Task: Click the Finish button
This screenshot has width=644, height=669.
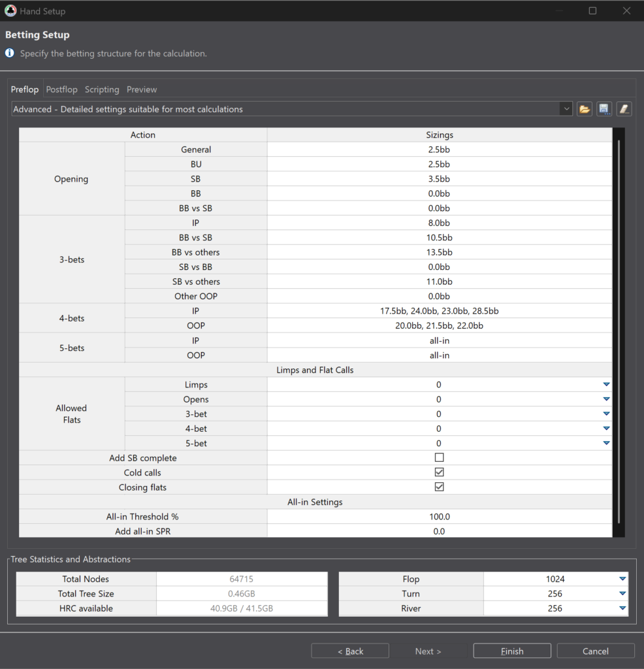Action: tap(512, 651)
